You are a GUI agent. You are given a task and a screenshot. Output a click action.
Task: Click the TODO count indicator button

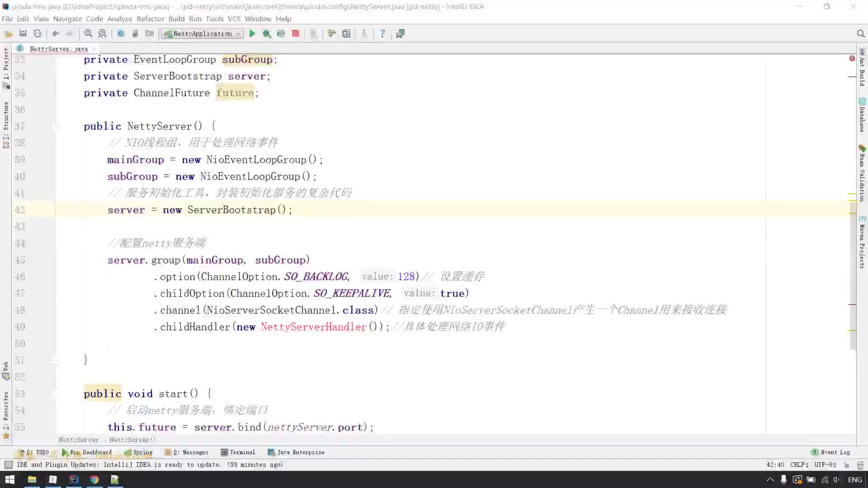tap(37, 452)
